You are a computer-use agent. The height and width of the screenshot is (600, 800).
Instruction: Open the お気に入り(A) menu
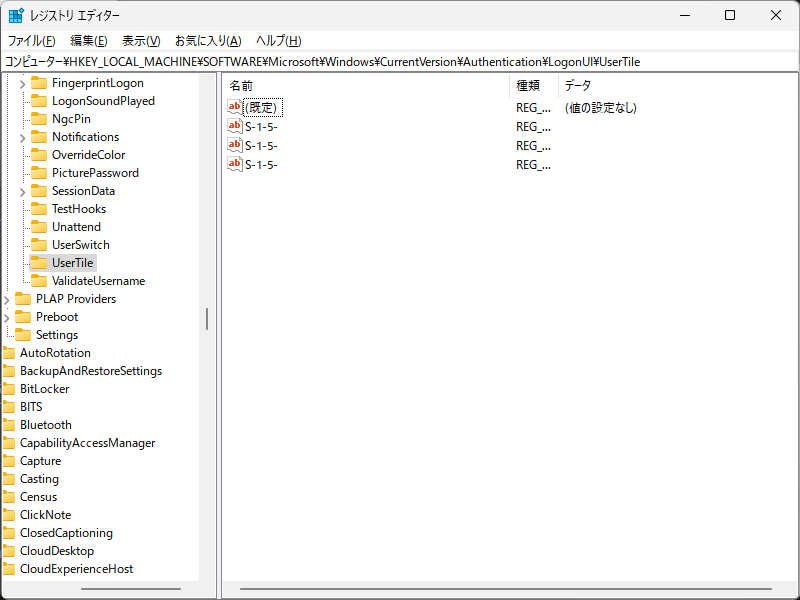(x=208, y=41)
